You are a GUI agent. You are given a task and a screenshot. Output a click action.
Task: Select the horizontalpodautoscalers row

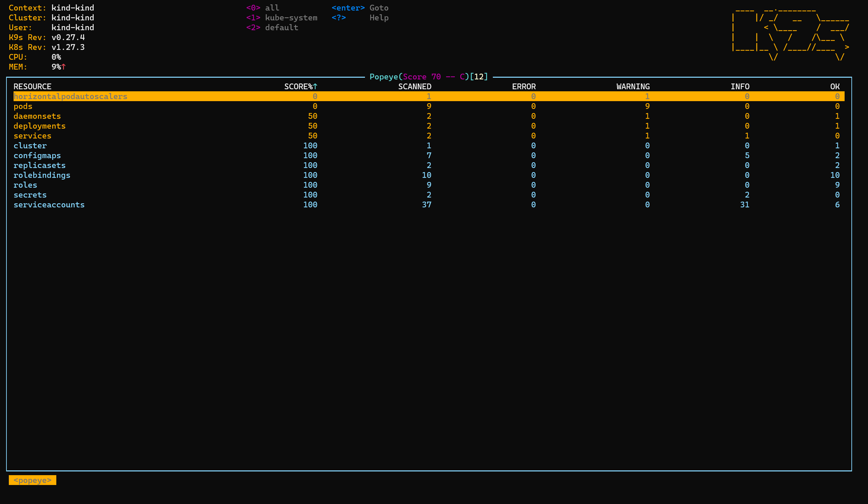[70, 96]
